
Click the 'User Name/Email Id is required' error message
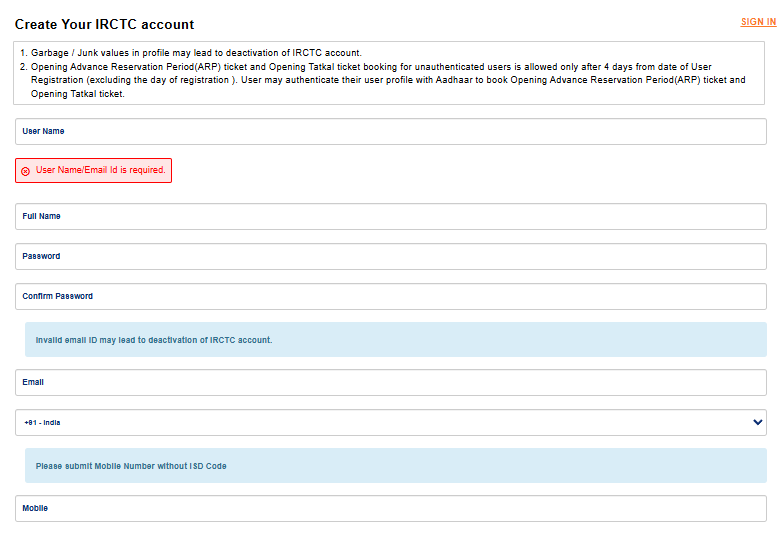click(x=100, y=170)
